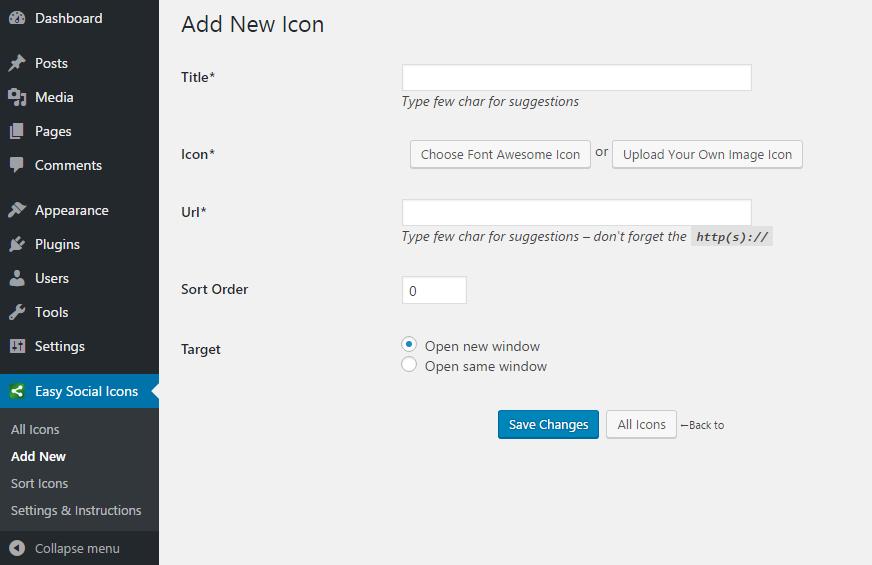This screenshot has width=872, height=565.
Task: Click the Choose Font Awesome Icon button
Action: [500, 154]
